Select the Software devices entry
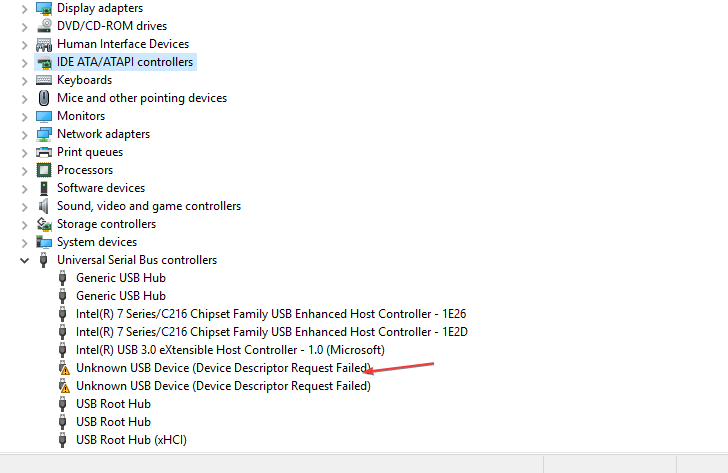The image size is (728, 473). click(x=100, y=188)
